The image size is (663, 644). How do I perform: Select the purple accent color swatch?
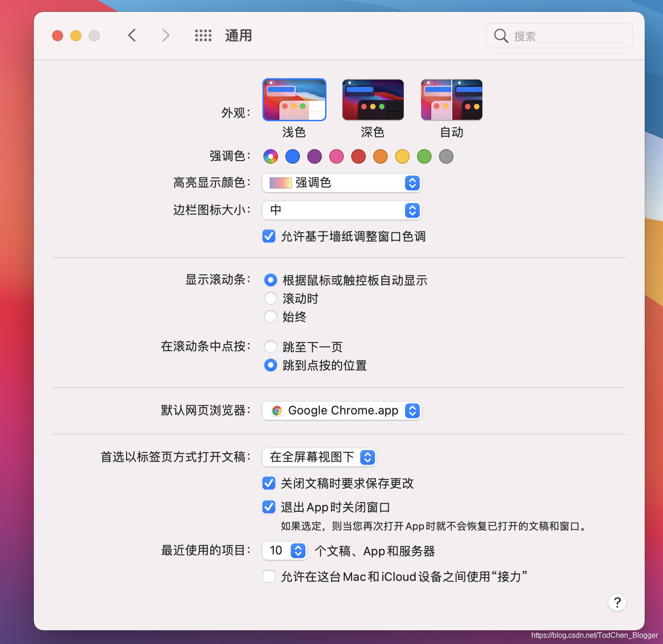[315, 156]
